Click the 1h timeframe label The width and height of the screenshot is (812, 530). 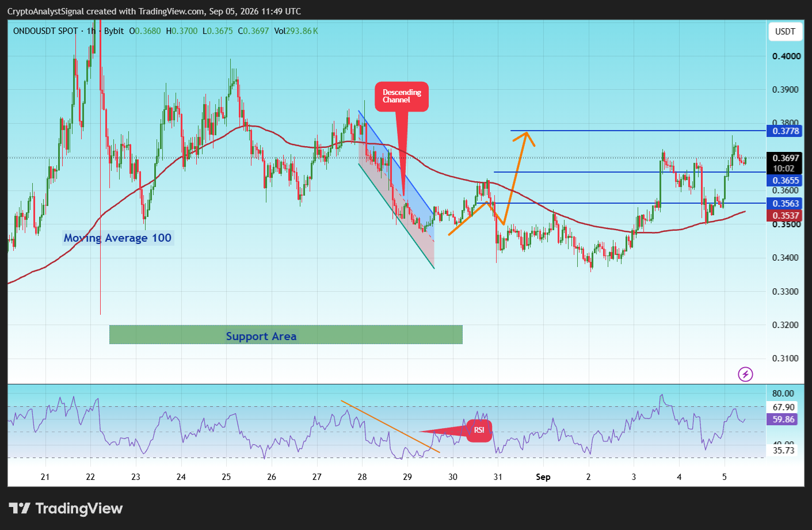pos(91,31)
